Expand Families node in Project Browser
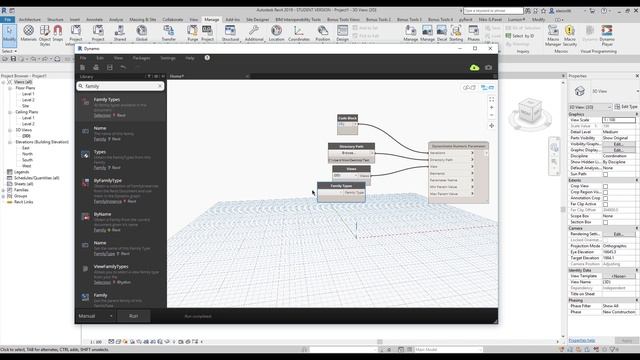The width and height of the screenshot is (640, 360). [4, 190]
